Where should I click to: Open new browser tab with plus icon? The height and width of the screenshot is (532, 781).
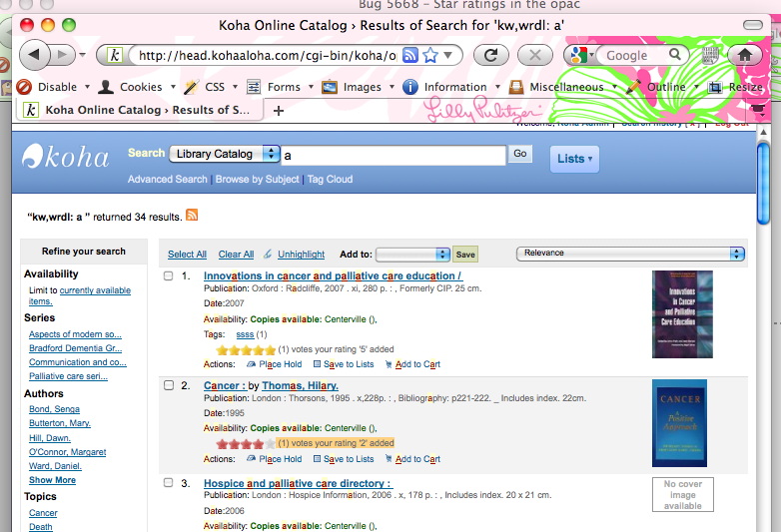point(279,110)
